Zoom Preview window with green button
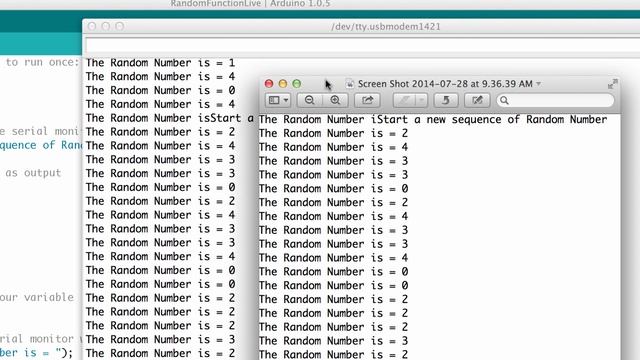 297,84
